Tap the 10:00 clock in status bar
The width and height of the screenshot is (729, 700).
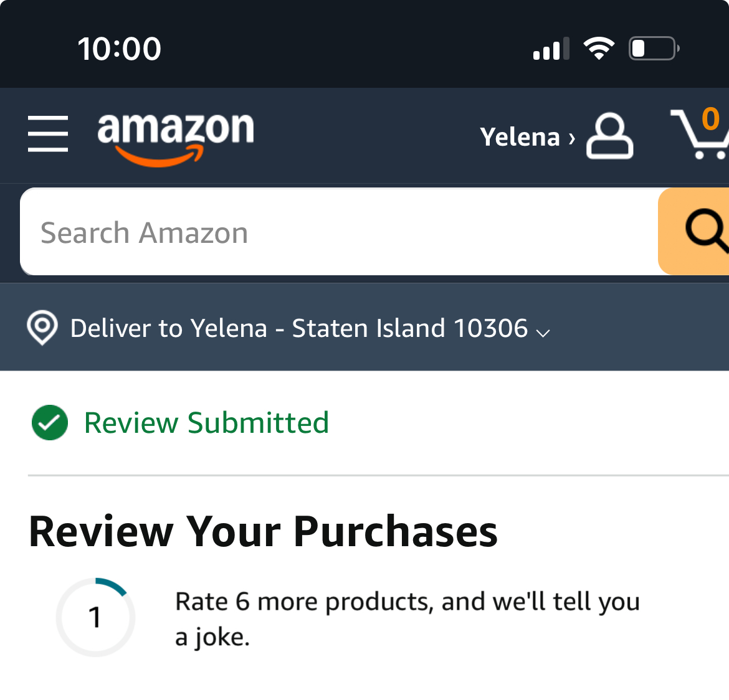tap(120, 49)
